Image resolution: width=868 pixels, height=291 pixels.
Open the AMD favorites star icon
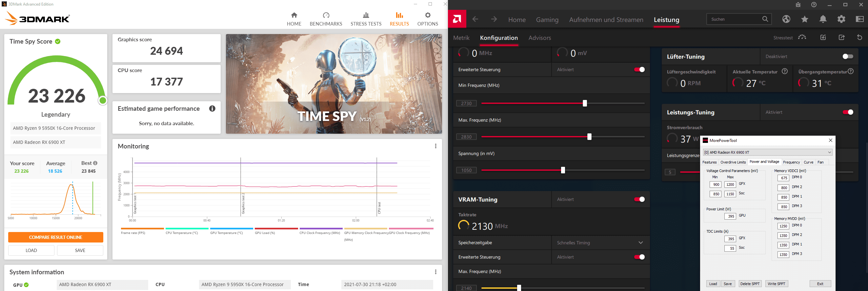805,19
